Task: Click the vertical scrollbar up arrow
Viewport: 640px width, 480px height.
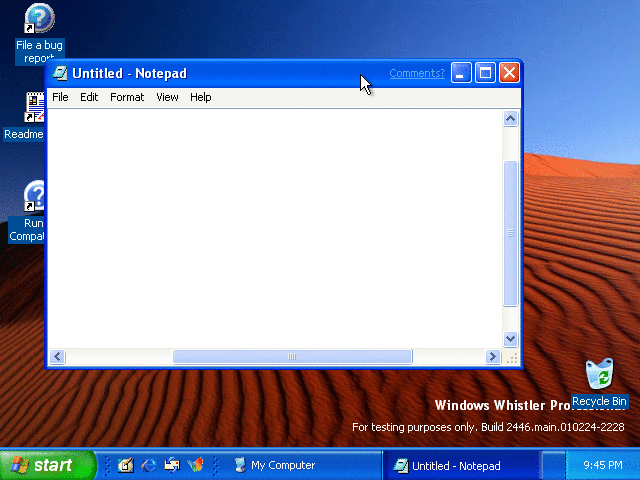Action: pyautogui.click(x=510, y=119)
